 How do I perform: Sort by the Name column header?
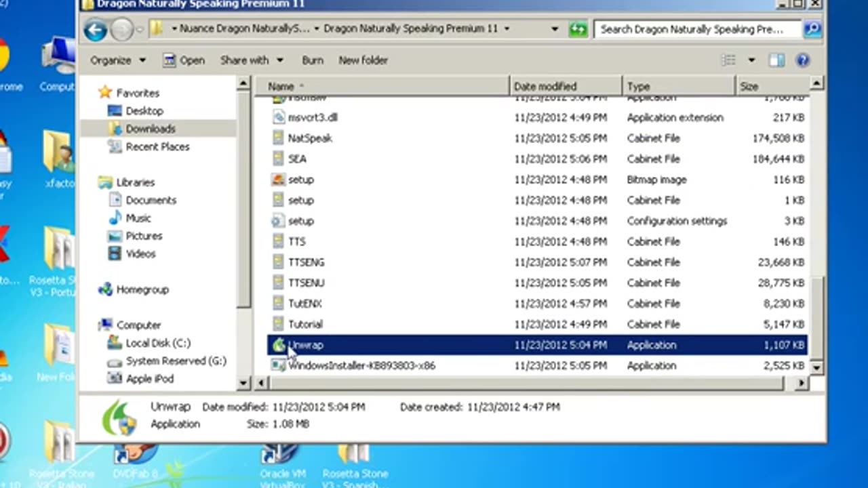point(381,86)
